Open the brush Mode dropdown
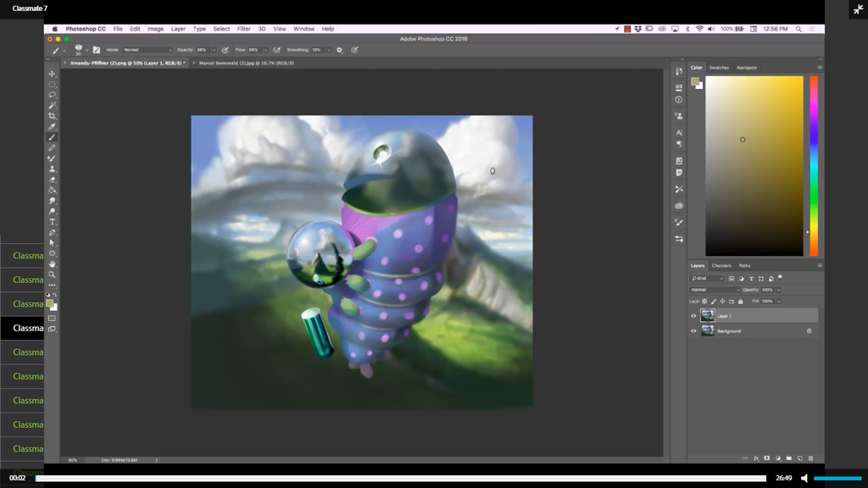 pos(147,50)
